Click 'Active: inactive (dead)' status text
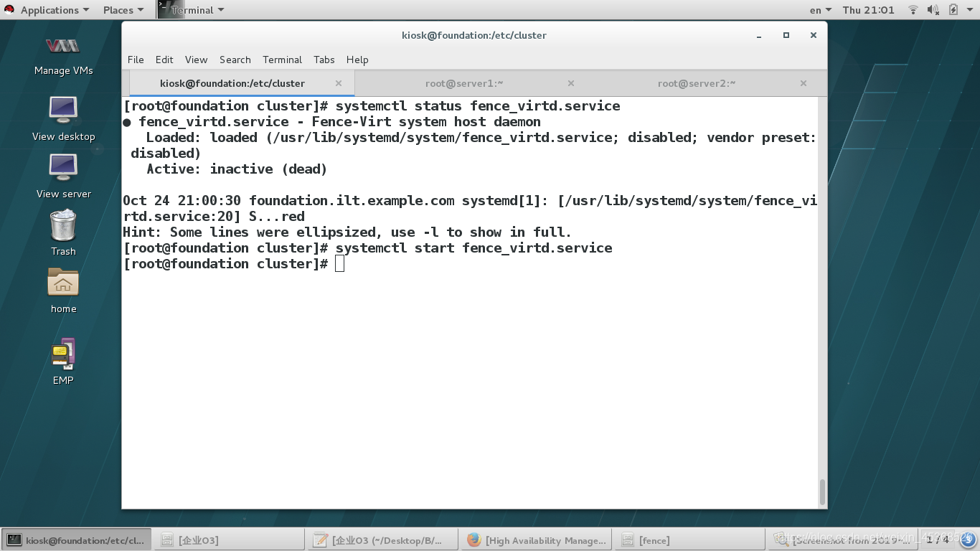980x551 pixels. point(237,169)
